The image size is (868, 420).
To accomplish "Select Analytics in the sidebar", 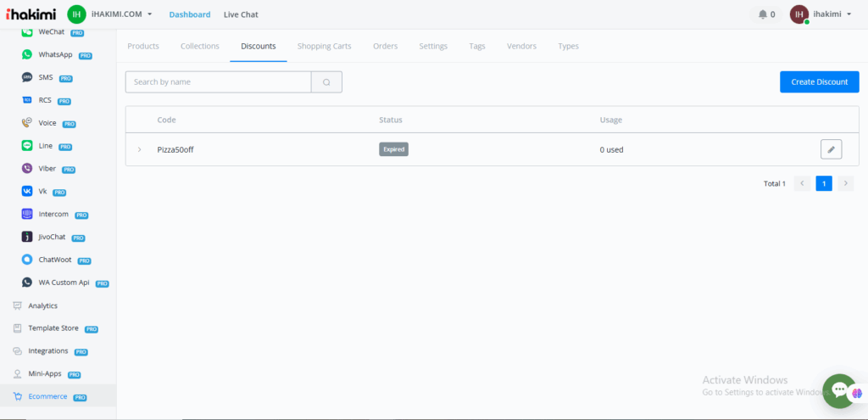I will click(42, 305).
